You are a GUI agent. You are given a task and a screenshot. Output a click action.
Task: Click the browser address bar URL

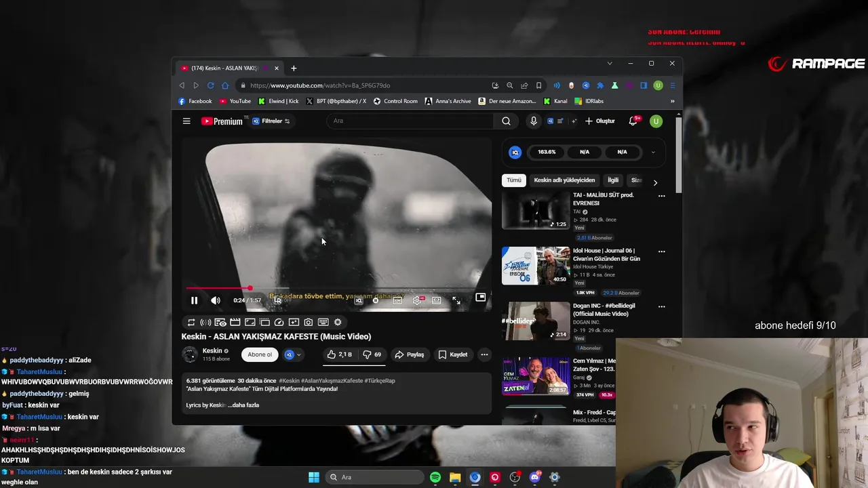click(320, 85)
